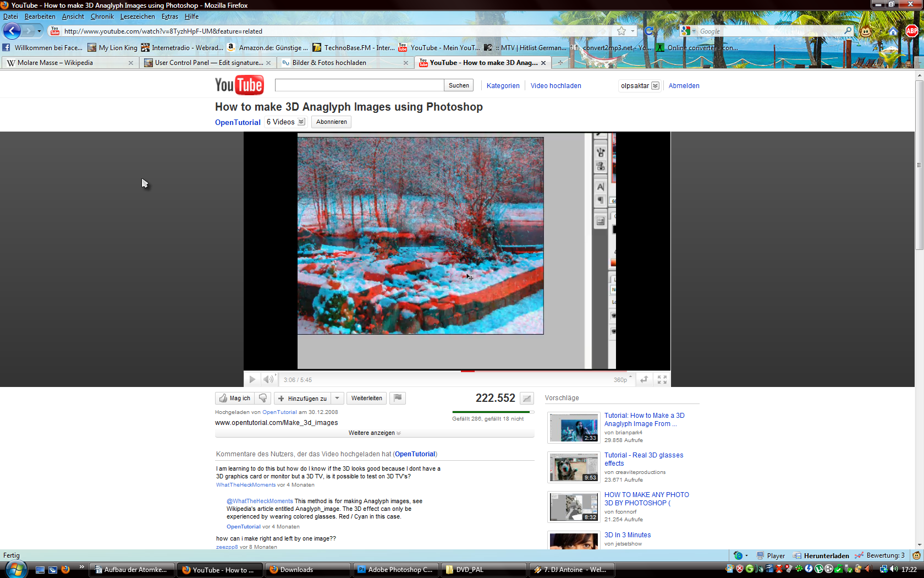Open the 360p quality selector

coord(622,380)
